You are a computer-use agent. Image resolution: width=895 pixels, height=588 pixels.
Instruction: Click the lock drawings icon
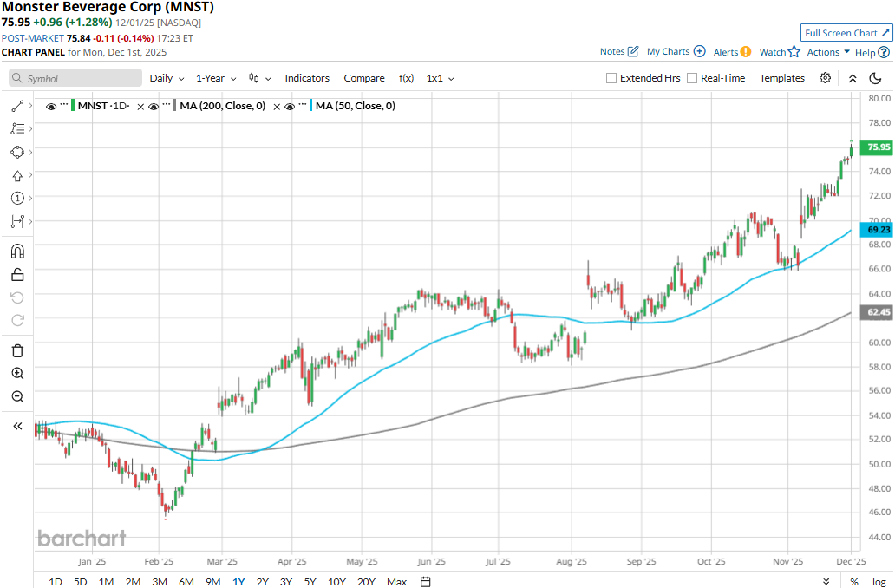point(17,275)
